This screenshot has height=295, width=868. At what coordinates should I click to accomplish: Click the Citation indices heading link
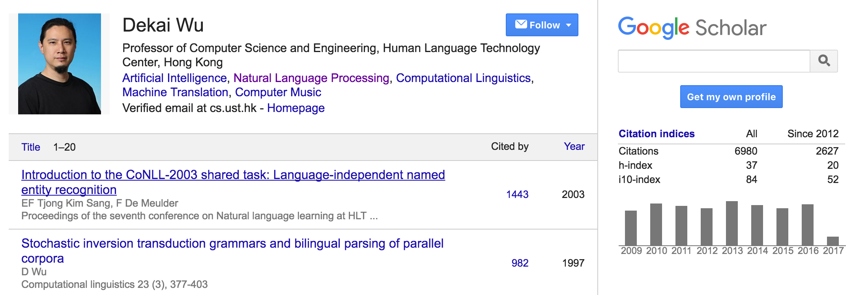(657, 134)
